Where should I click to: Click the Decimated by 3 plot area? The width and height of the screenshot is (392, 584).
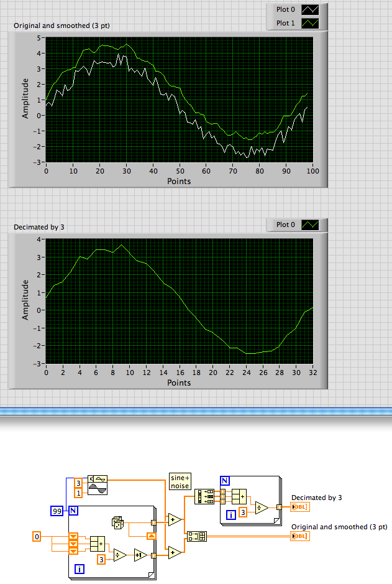[180, 301]
